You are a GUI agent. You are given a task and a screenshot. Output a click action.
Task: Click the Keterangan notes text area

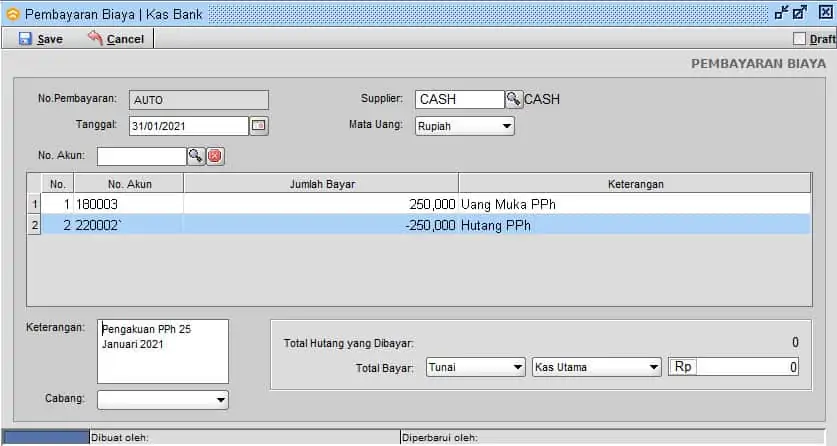163,351
